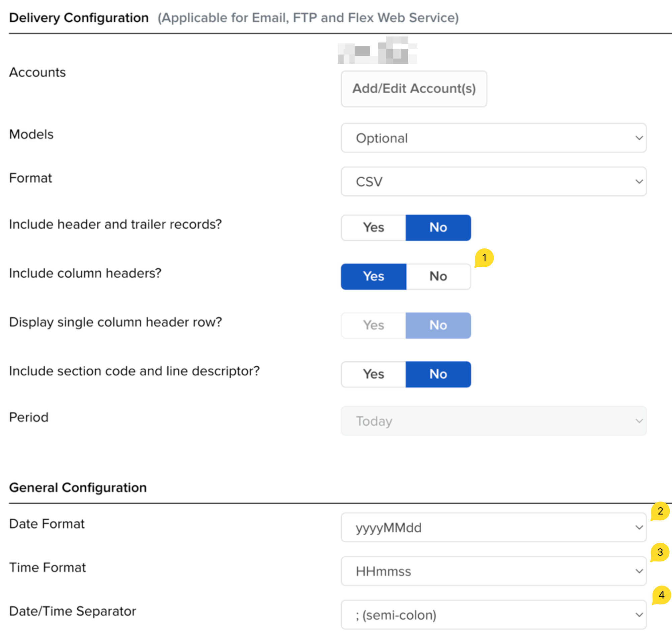Click yellow callout marker number 4

click(x=661, y=595)
